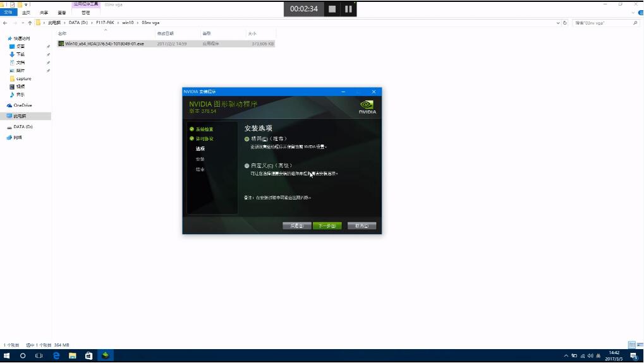This screenshot has width=644, height=363.
Task: Click the NVIDIA logo in installer header
Action: [x=367, y=107]
